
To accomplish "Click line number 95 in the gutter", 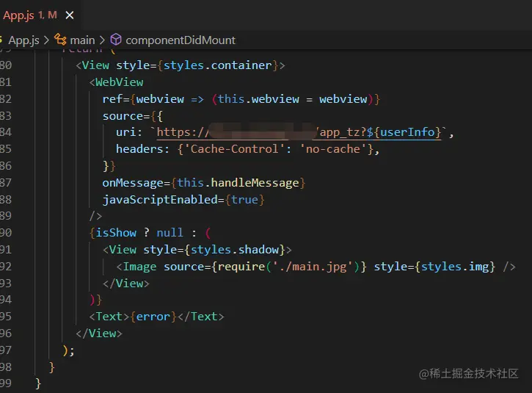I will pyautogui.click(x=5, y=316).
